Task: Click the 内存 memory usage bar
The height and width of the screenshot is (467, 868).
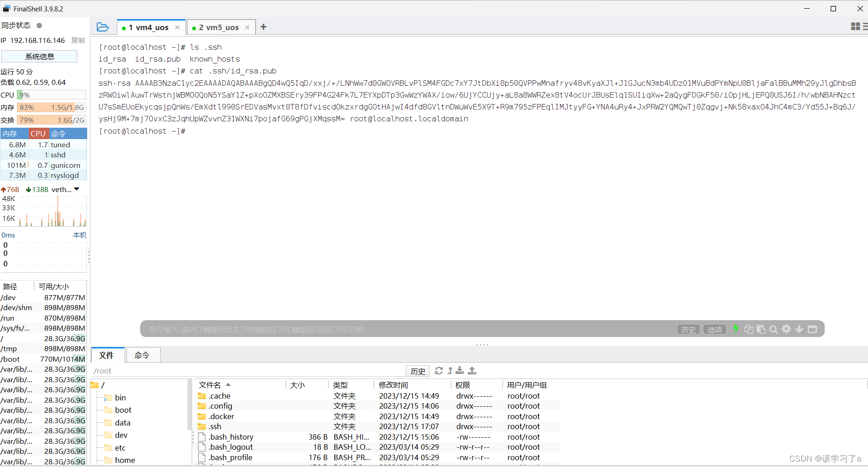Action: click(52, 107)
